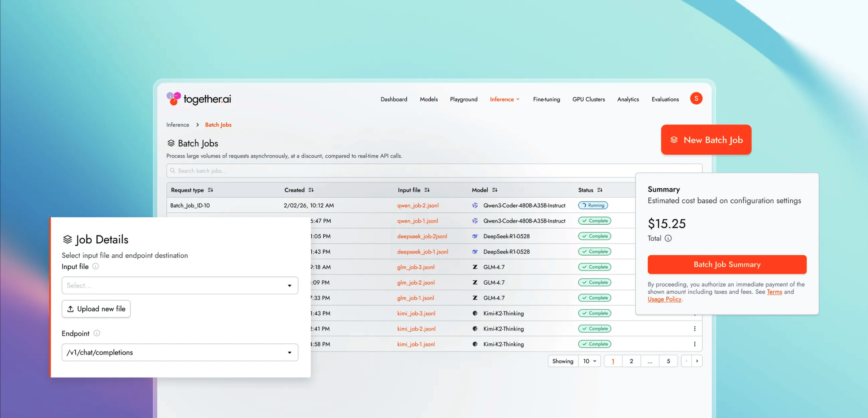Sort by Input file column
The width and height of the screenshot is (868, 418).
pos(427,190)
